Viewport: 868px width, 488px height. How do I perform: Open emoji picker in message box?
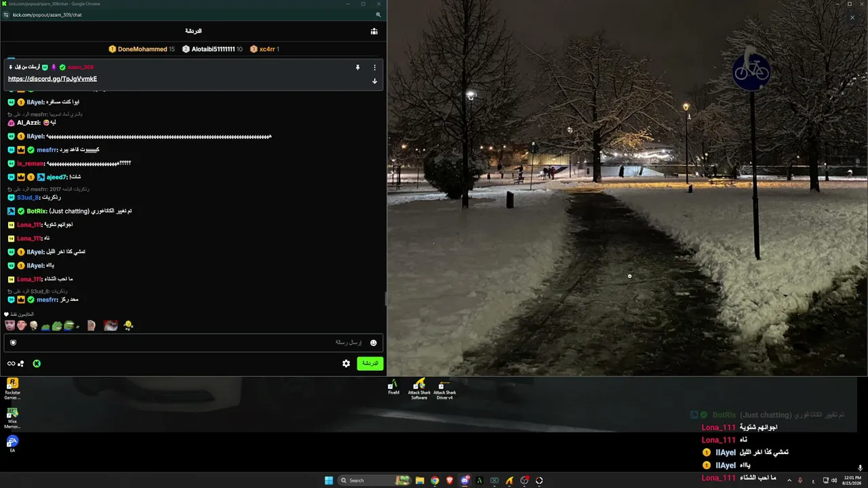click(x=373, y=343)
